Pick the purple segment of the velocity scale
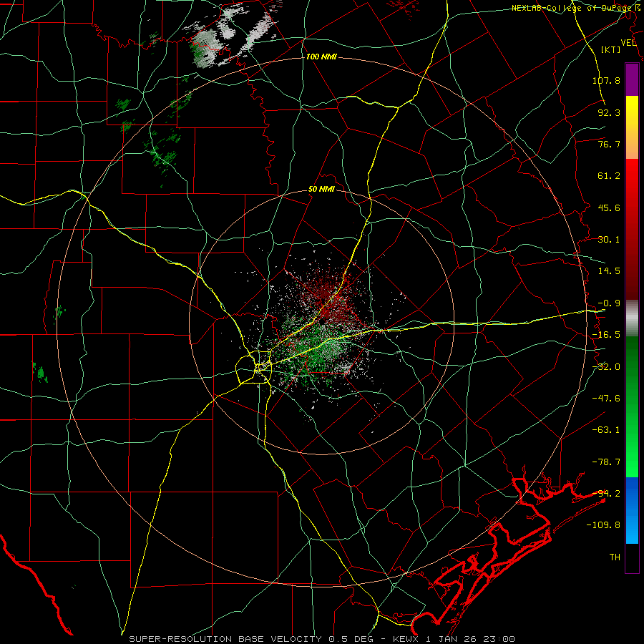Viewport: 644px width, 644px height. [632, 79]
